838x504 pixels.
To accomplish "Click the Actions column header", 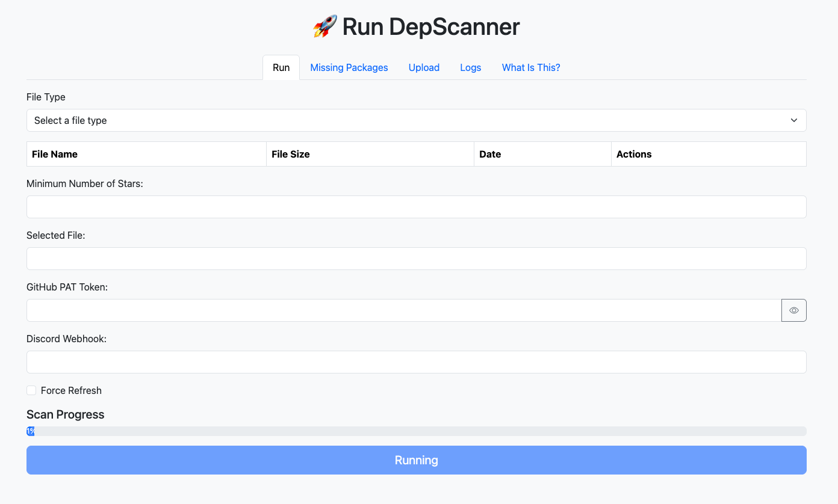I will 634,155.
